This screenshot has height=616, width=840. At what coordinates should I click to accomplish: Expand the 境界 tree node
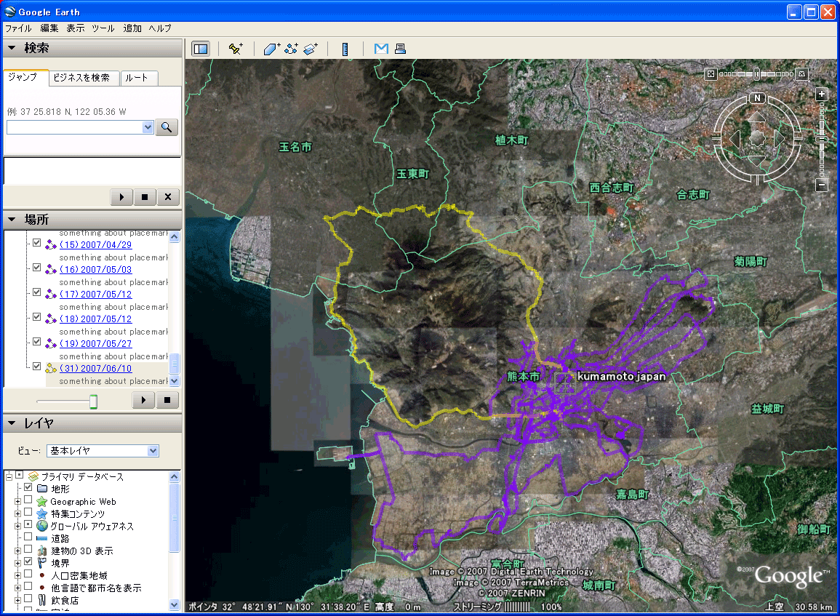[x=17, y=563]
